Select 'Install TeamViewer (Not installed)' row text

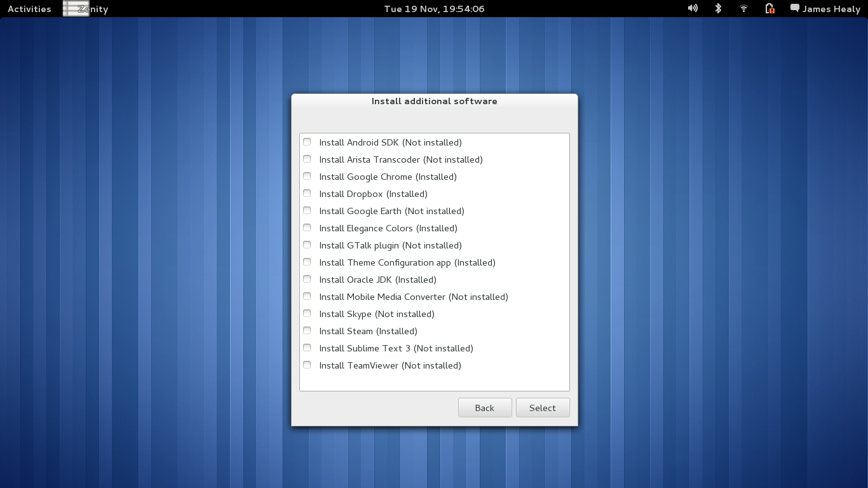390,365
